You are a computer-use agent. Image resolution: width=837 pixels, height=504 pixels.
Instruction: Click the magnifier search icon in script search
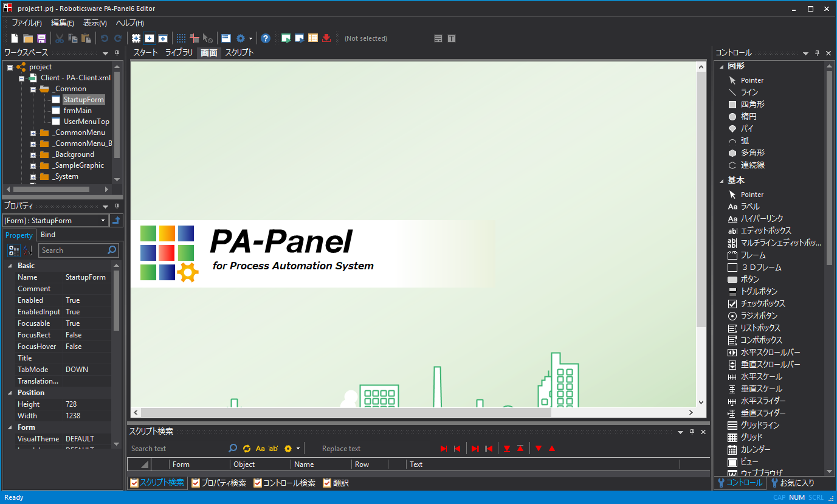pos(233,449)
